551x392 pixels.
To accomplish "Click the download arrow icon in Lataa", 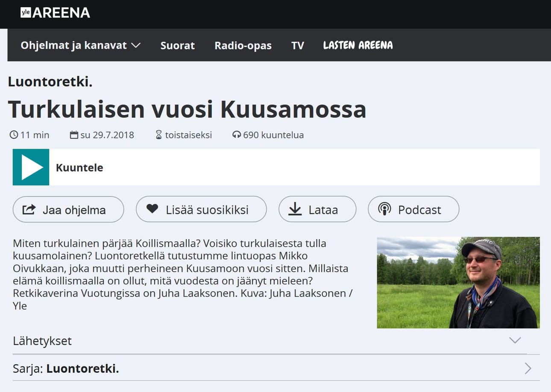I will tap(295, 209).
